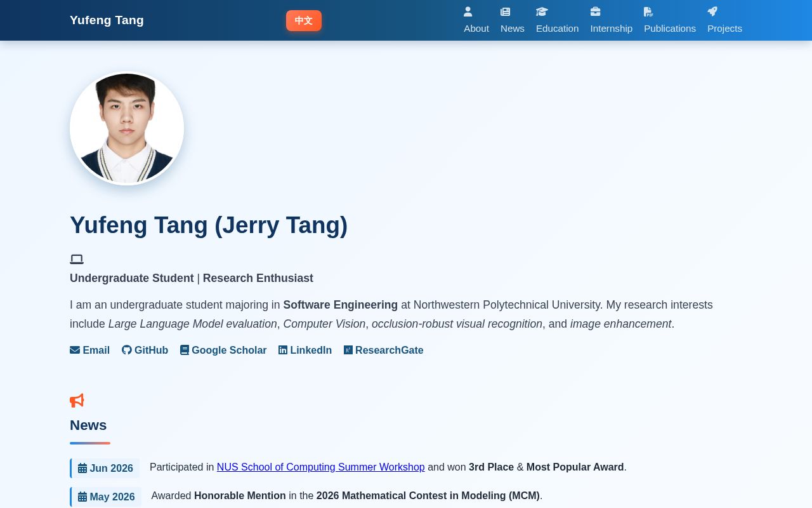Image resolution: width=812 pixels, height=508 pixels.
Task: Click the May 2026 date badge
Action: coord(105,497)
